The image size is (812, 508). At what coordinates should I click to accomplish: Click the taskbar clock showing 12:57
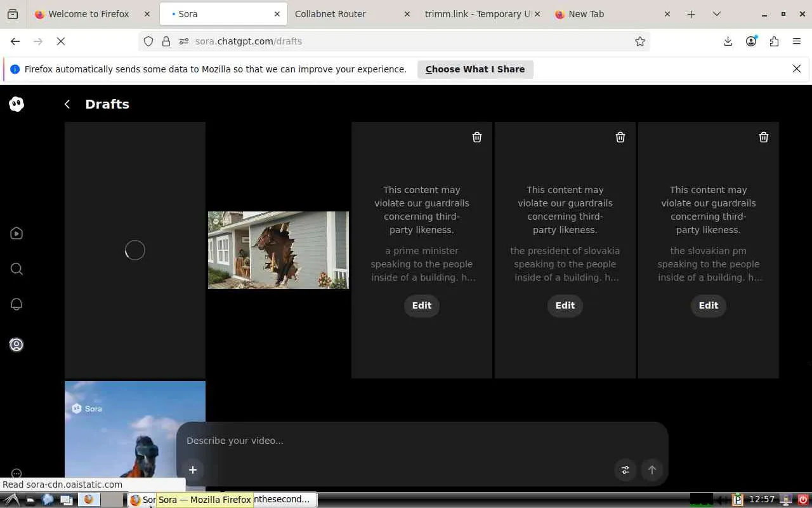pos(762,500)
